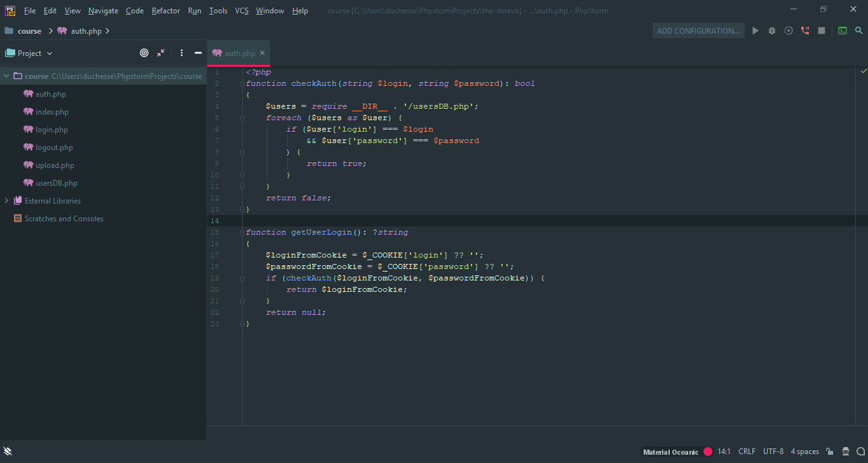Select the auth.php editor tab
The image size is (868, 463).
click(x=238, y=53)
